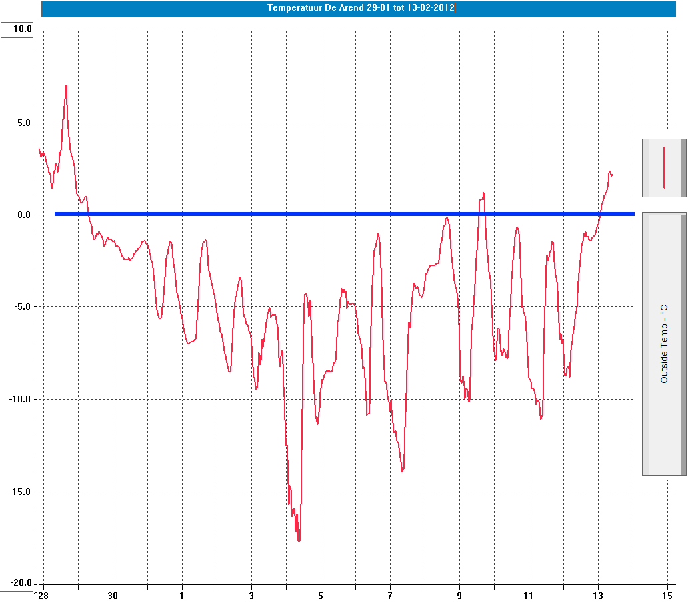This screenshot has height=611, width=700.
Task: Click the 5 date label on x-axis
Action: tap(321, 596)
